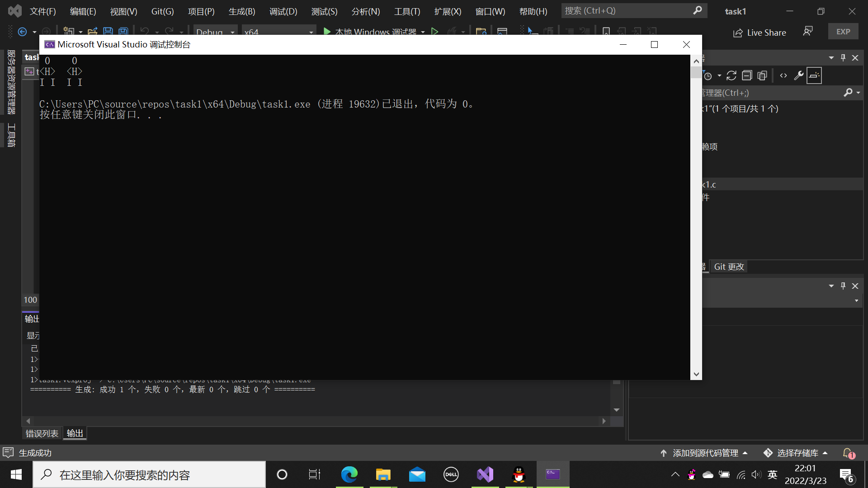Image resolution: width=868 pixels, height=488 pixels.
Task: Open the feedback person icon
Action: (x=808, y=31)
